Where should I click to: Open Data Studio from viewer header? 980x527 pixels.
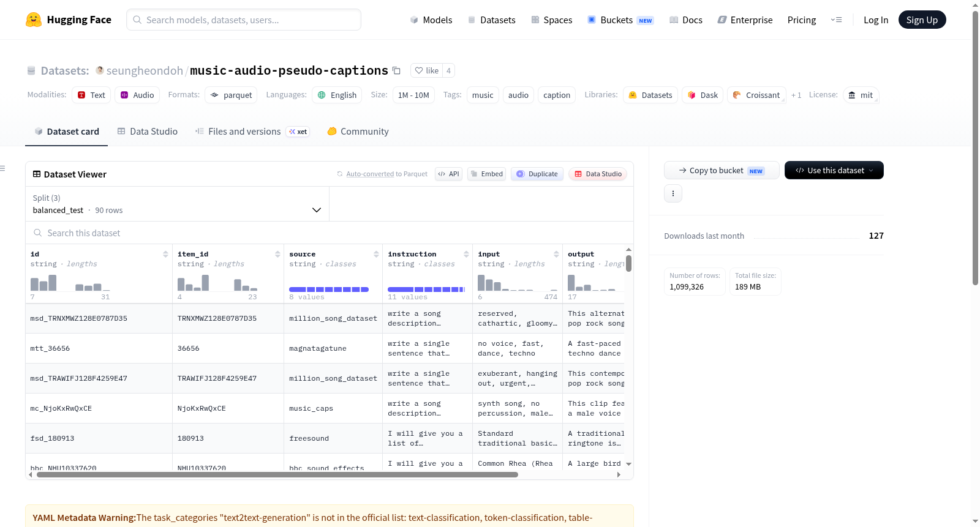598,174
